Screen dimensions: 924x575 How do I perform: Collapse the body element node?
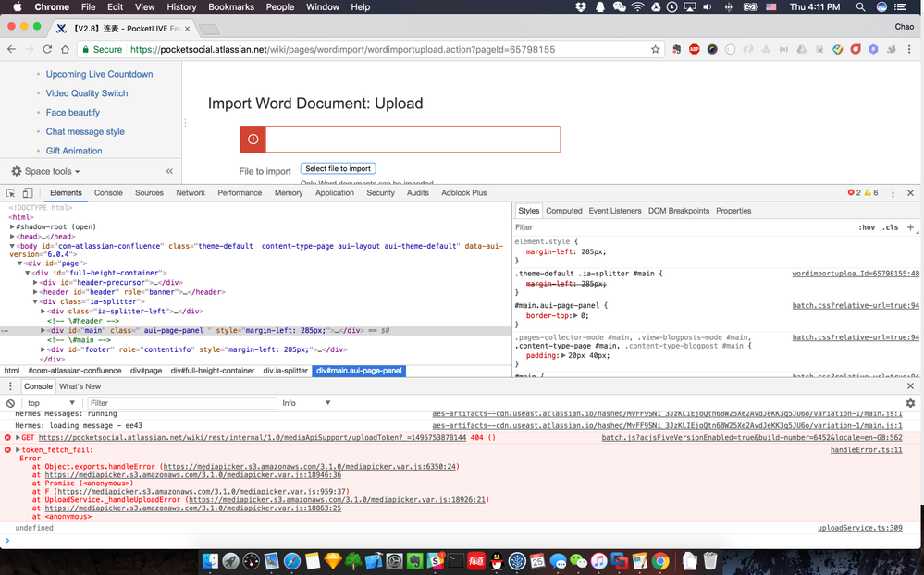[x=12, y=246]
